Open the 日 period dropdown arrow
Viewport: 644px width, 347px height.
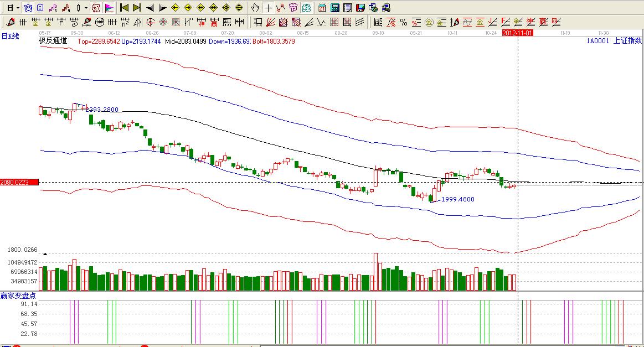pyautogui.click(x=18, y=8)
